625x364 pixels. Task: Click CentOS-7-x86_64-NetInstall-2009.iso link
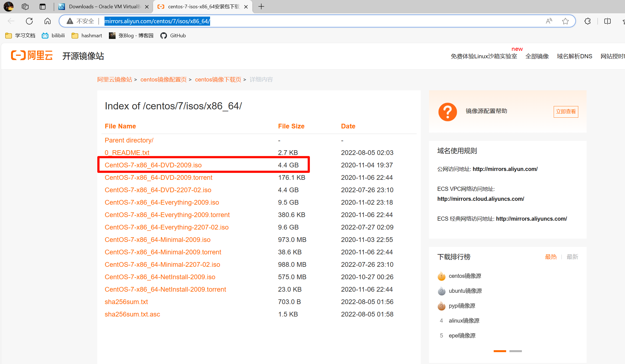[160, 277]
